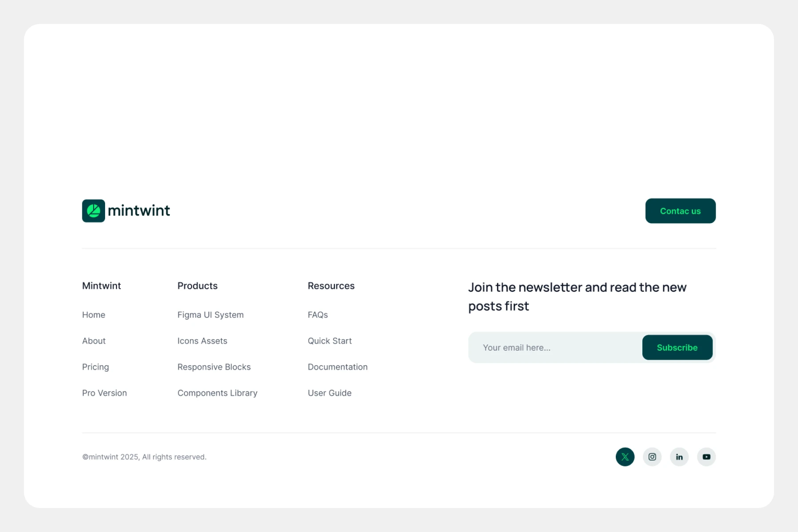Viewport: 798px width, 532px height.
Task: Open the X (Twitter) social icon
Action: (625, 457)
